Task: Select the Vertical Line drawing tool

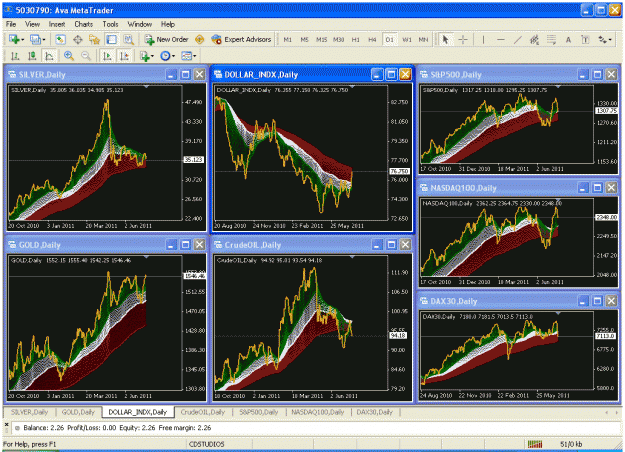Action: (483, 39)
